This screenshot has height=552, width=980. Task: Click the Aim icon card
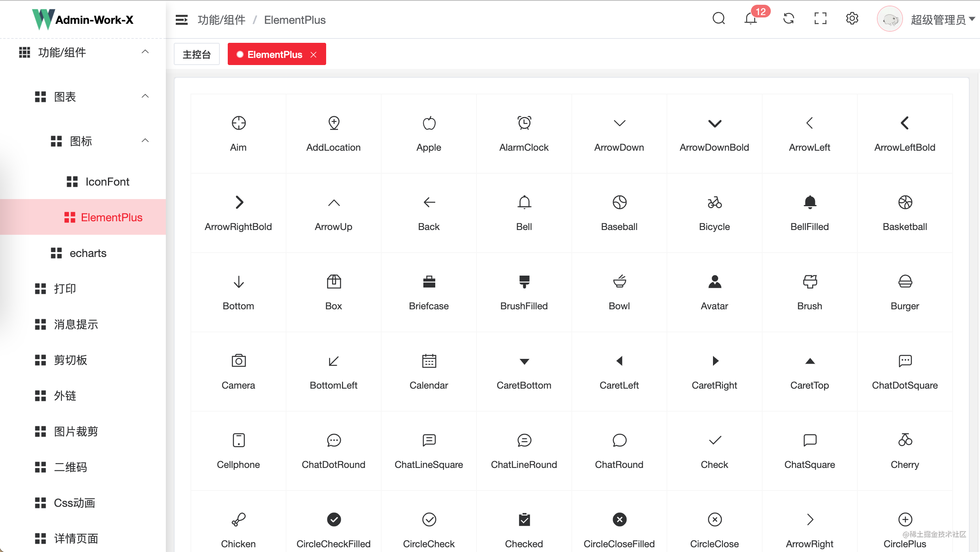[238, 134]
